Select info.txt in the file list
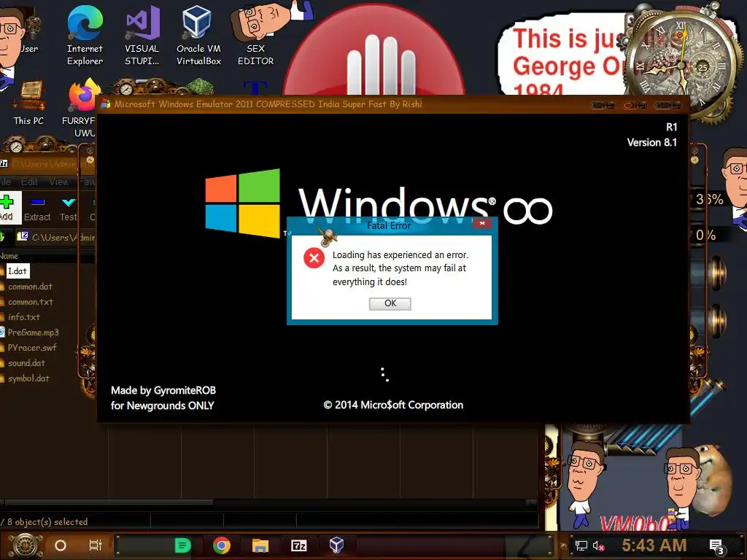747x560 pixels. pyautogui.click(x=24, y=317)
